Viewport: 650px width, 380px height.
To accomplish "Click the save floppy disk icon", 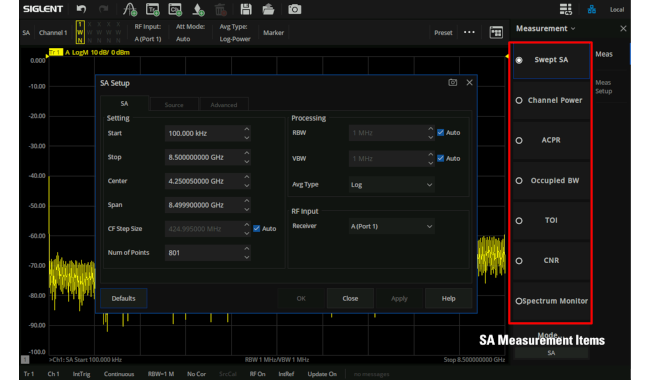I will tap(246, 9).
